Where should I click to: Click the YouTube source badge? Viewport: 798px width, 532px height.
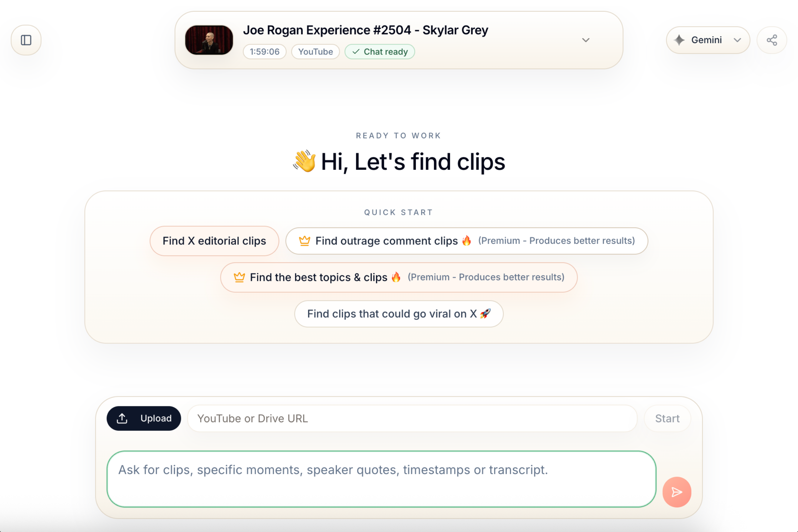coord(316,52)
